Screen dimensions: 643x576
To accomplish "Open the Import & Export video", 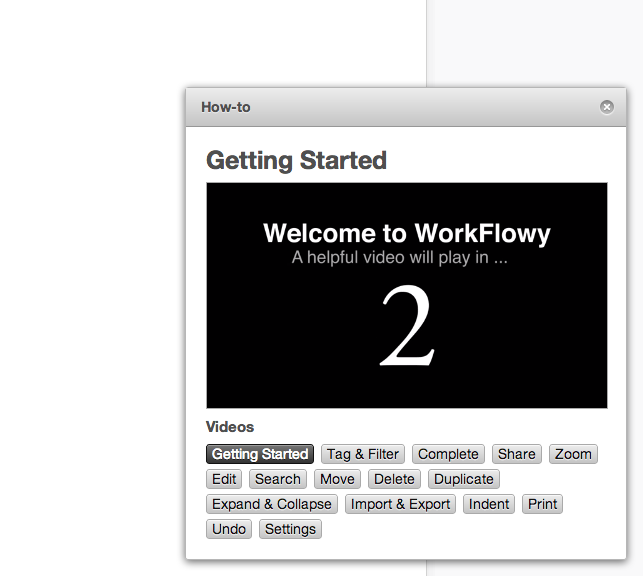I will pyautogui.click(x=400, y=504).
